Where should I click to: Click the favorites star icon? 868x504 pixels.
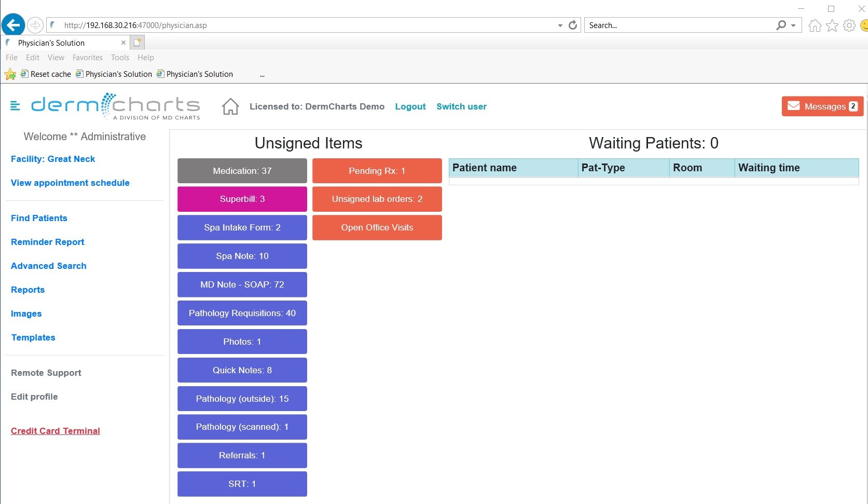831,25
